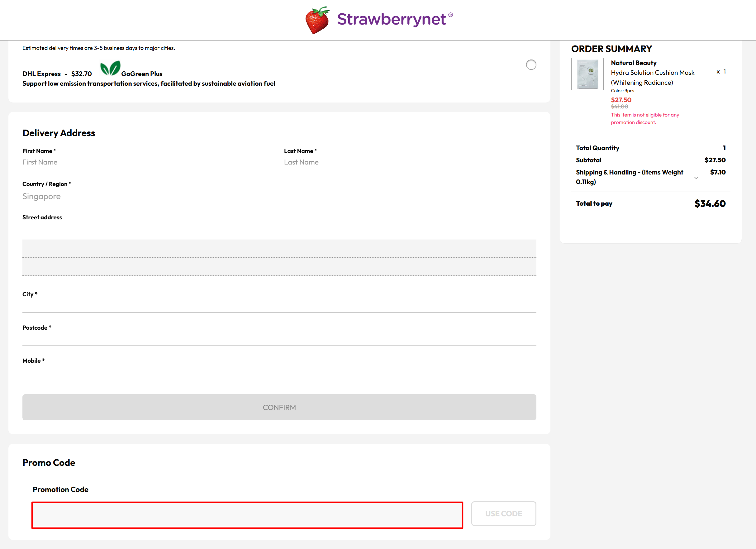The width and height of the screenshot is (756, 549).
Task: Click the second Street address line
Action: point(279,249)
